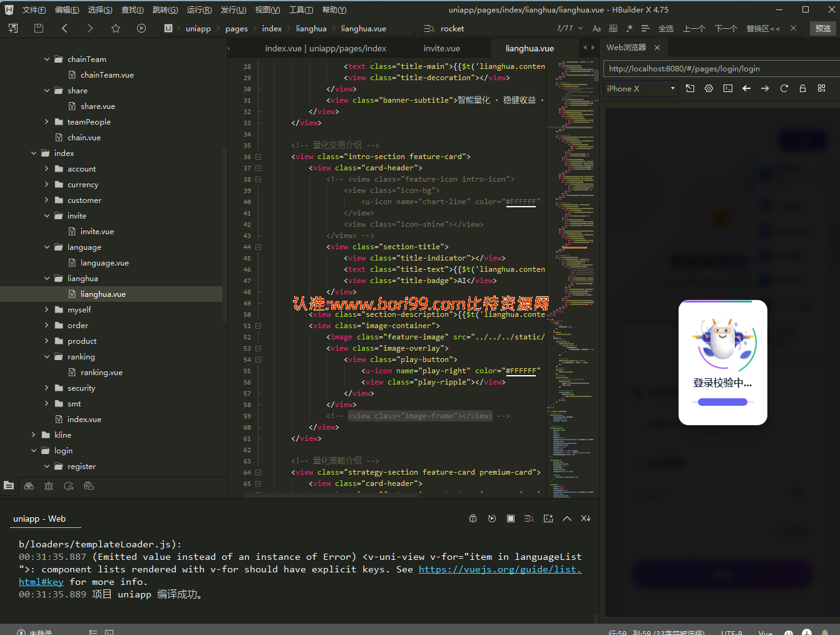Switch to the invite.vue editor tab
The image size is (840, 635).
coord(441,48)
